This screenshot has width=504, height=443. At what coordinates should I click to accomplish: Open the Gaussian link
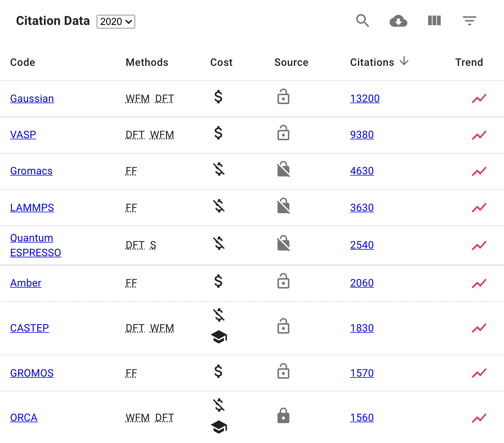click(32, 98)
